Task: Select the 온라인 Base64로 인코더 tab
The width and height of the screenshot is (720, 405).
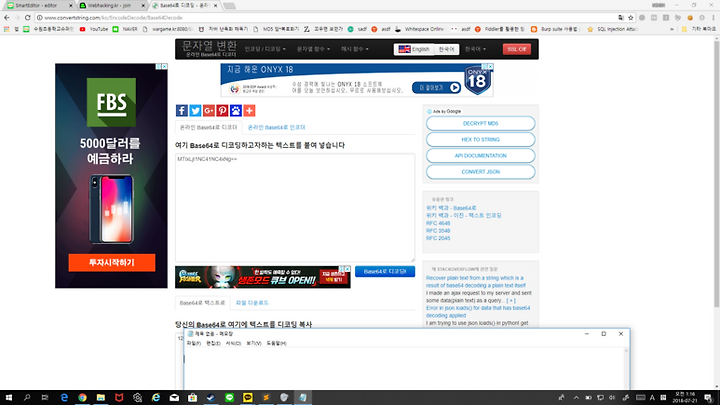Action: [276, 127]
